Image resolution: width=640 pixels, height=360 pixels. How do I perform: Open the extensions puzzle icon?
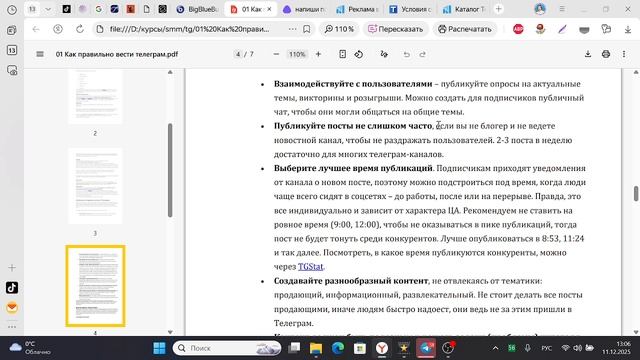click(x=606, y=29)
